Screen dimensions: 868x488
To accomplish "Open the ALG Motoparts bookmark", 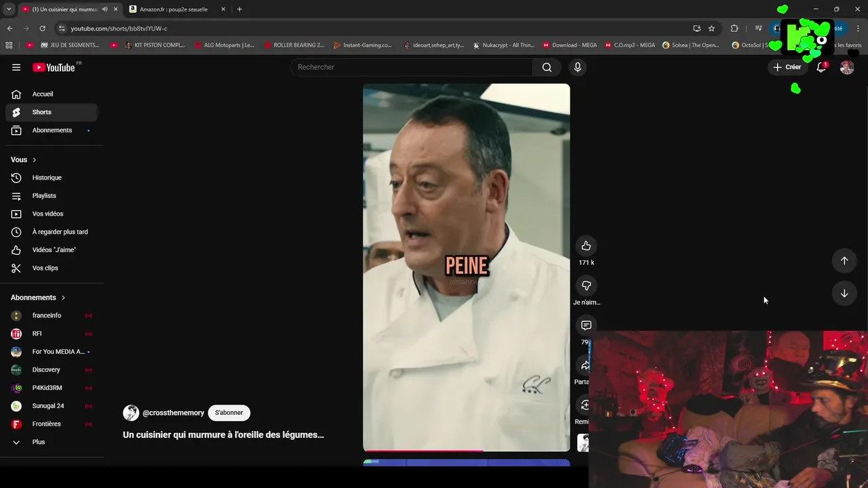I will point(224,45).
